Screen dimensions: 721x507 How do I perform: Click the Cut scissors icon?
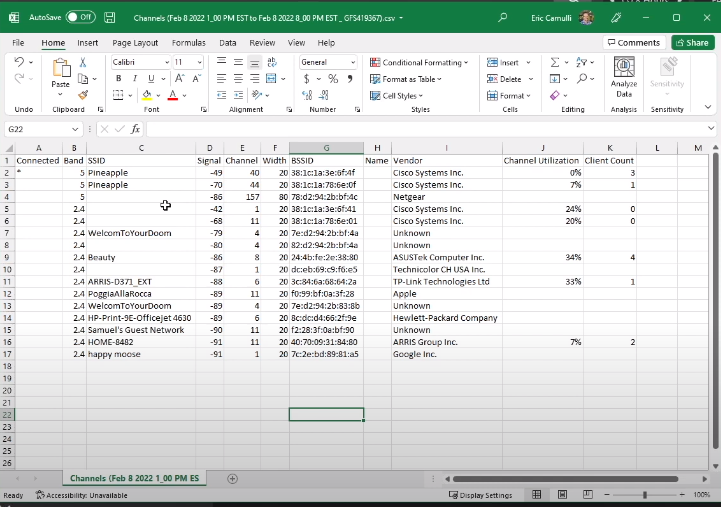click(x=82, y=62)
